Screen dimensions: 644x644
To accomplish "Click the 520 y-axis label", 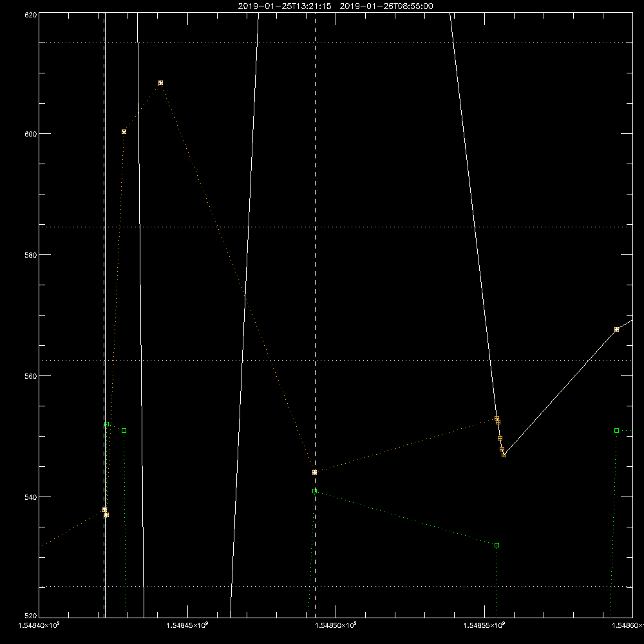I will pyautogui.click(x=31, y=616).
